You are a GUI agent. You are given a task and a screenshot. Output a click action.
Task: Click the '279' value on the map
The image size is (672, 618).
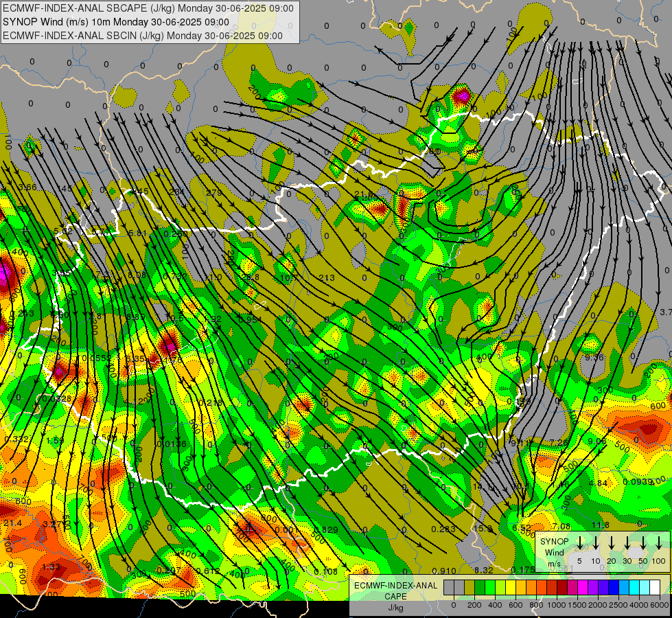click(x=214, y=192)
